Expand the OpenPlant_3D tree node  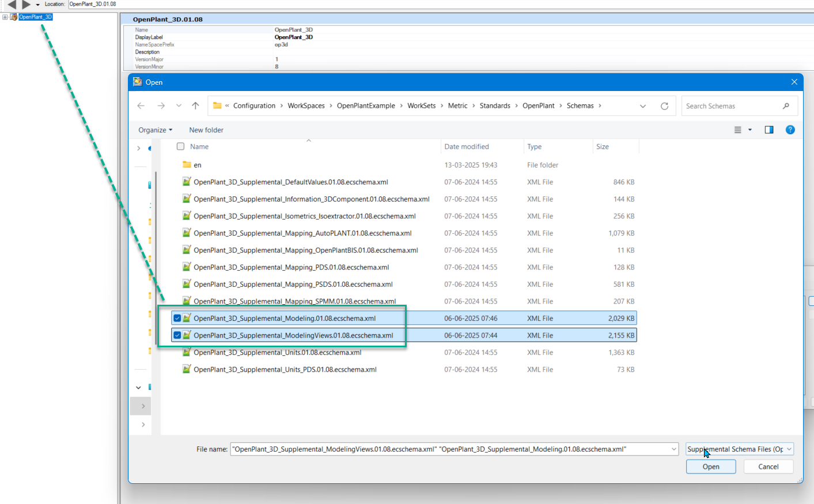5,17
